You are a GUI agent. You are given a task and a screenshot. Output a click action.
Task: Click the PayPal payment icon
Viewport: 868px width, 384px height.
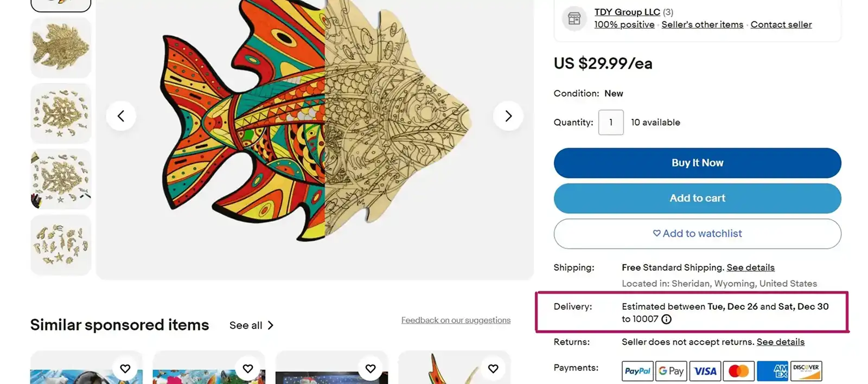coord(637,371)
